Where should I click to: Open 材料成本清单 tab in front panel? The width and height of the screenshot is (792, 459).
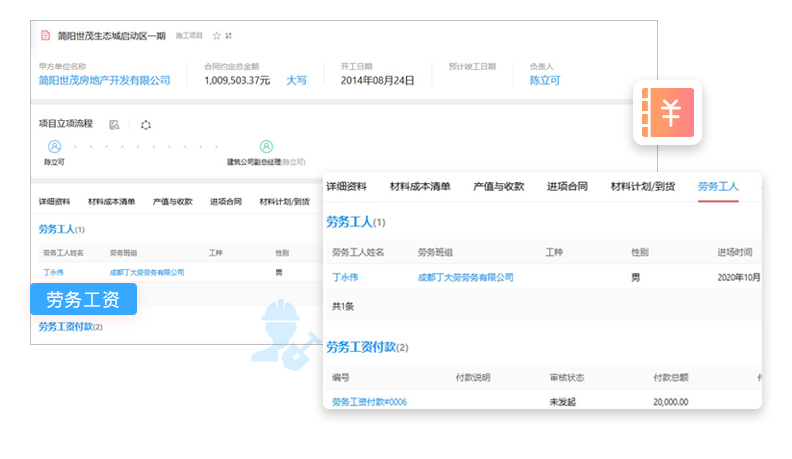419,186
